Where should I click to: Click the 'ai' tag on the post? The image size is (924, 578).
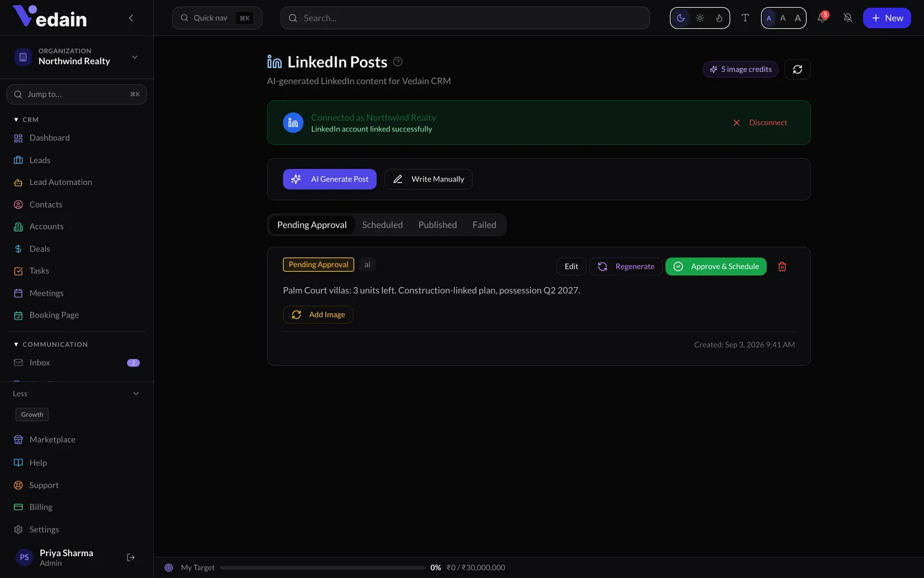[x=367, y=265]
